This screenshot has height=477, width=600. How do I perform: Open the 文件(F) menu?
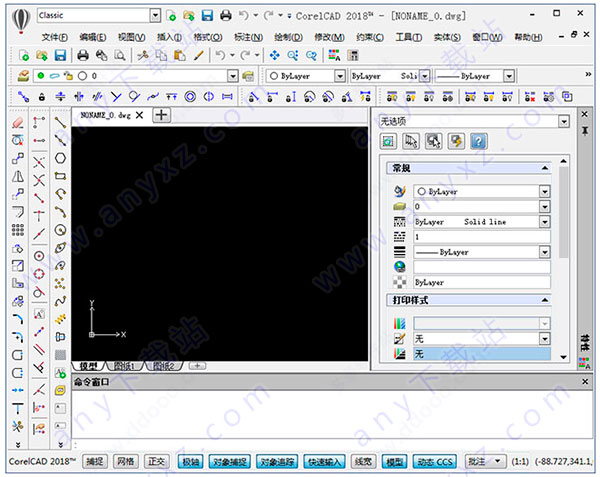pos(55,37)
